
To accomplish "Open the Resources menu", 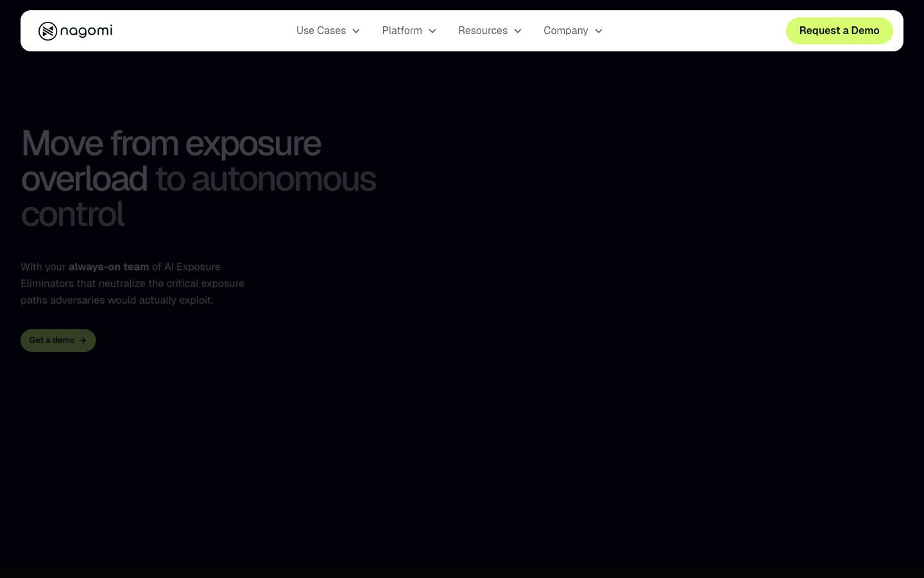I will [x=483, y=31].
